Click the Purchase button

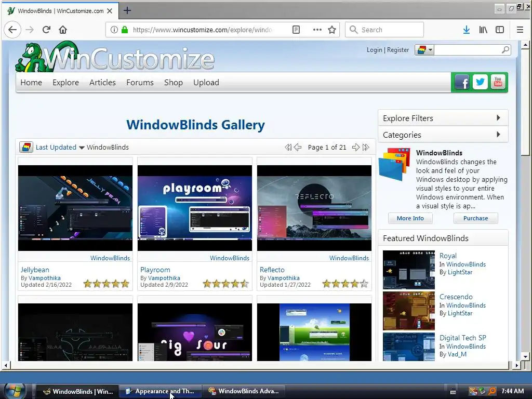point(476,218)
